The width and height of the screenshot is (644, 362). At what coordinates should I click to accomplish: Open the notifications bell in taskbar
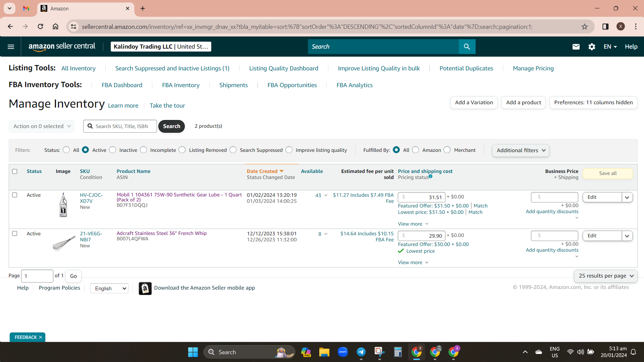click(x=633, y=352)
